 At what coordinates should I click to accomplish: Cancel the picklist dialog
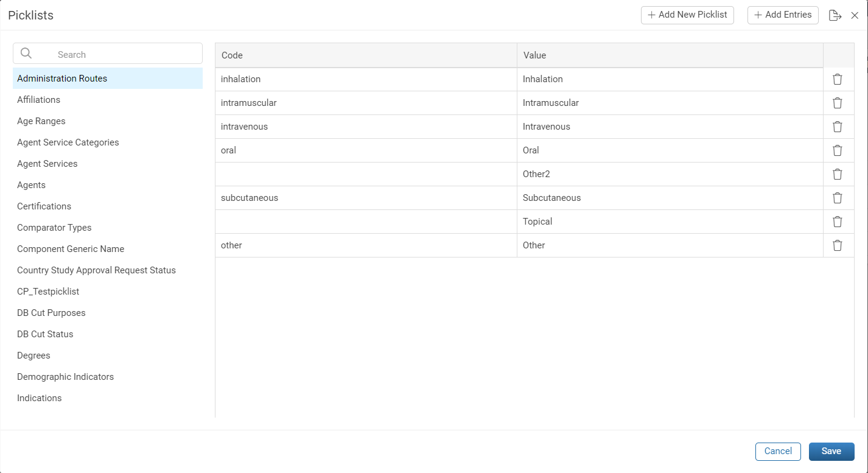point(778,451)
